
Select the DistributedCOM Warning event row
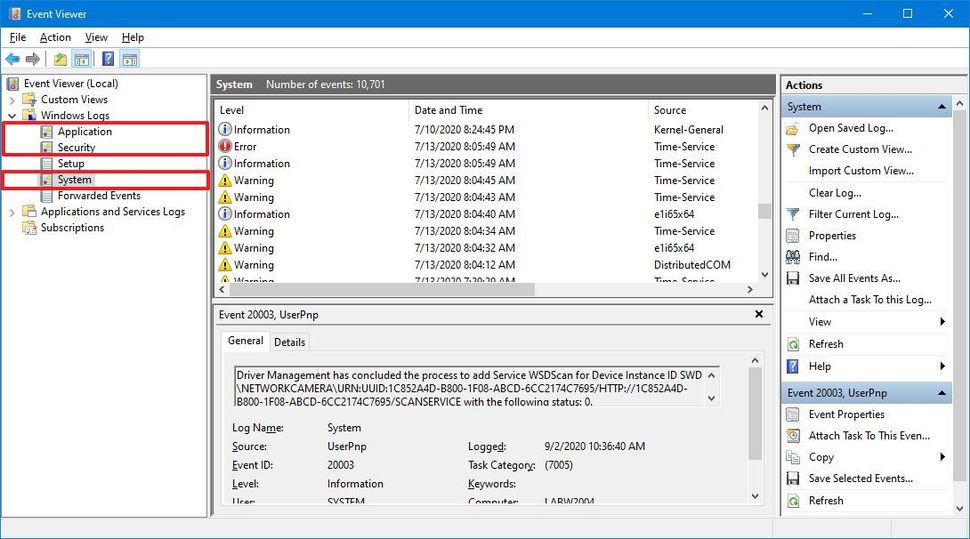[486, 265]
